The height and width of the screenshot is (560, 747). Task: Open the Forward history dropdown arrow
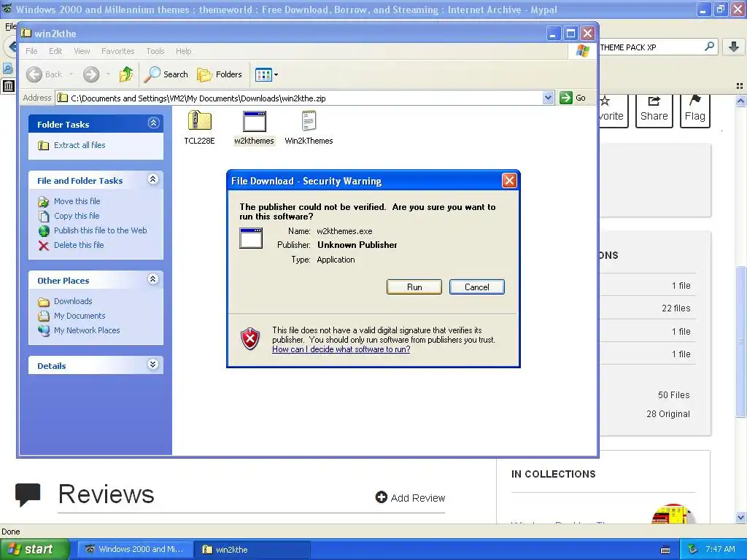click(108, 74)
